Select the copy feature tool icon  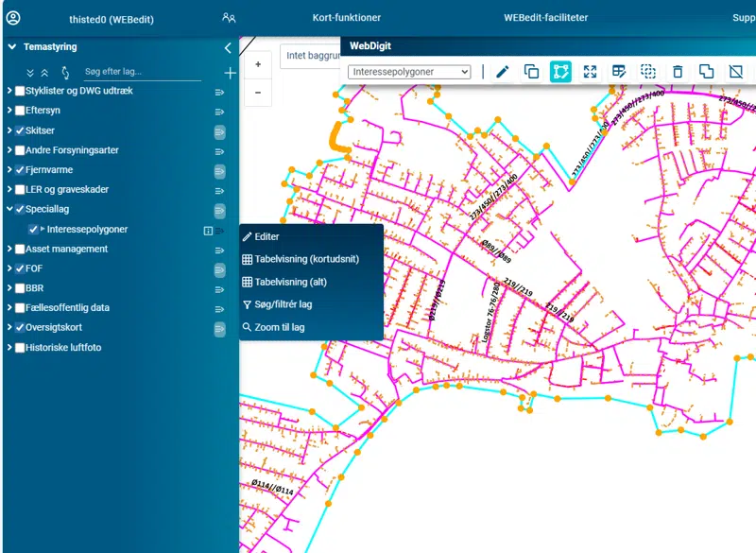[x=531, y=72]
